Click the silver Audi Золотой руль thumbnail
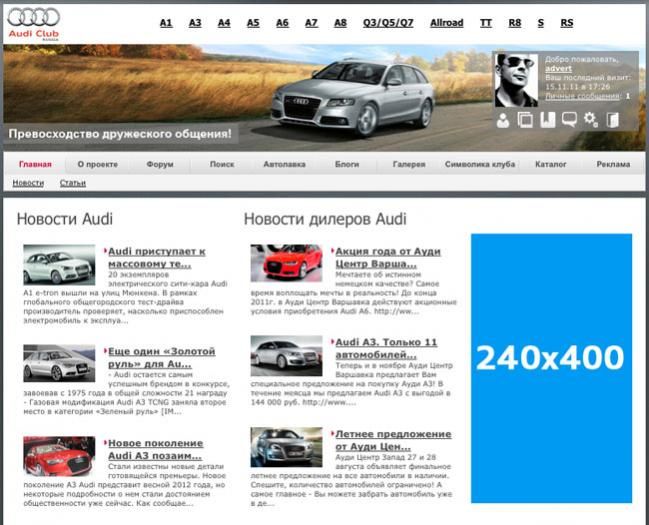Image resolution: width=649 pixels, height=525 pixels. pos(59,364)
